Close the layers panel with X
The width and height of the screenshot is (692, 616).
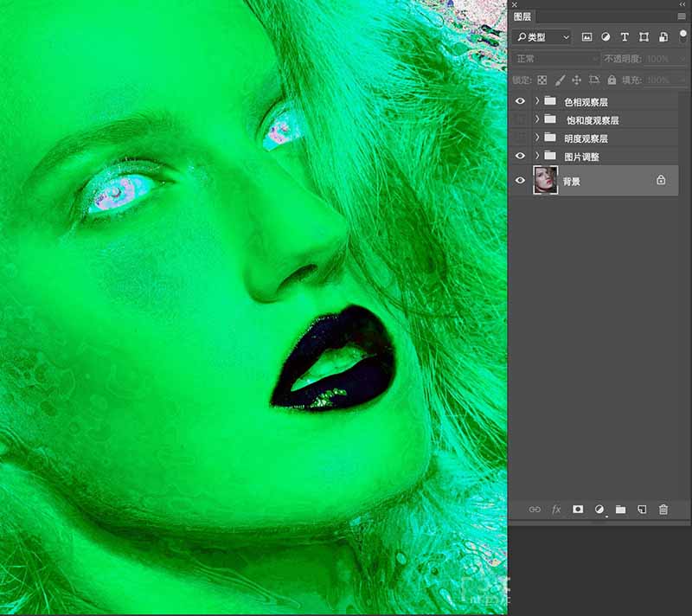515,4
